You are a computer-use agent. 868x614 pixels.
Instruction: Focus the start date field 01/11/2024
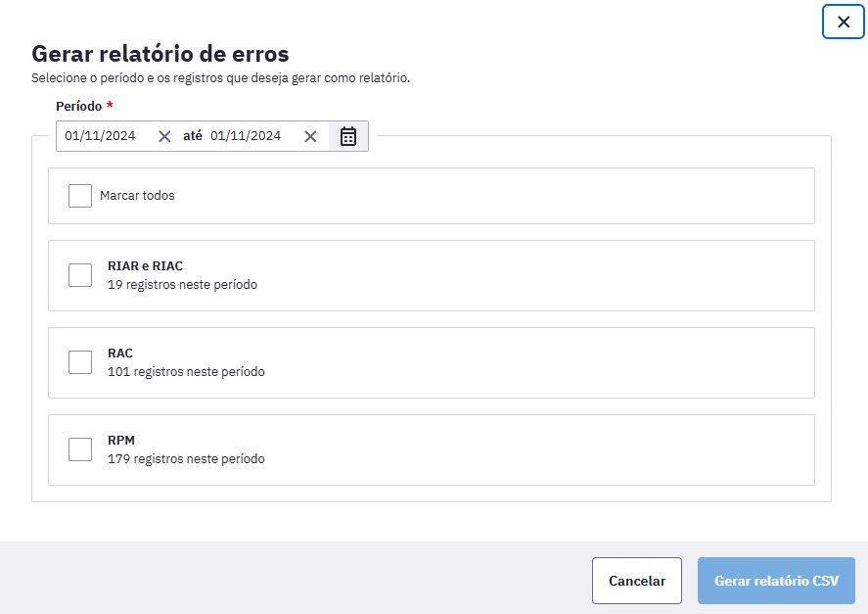pyautogui.click(x=100, y=136)
